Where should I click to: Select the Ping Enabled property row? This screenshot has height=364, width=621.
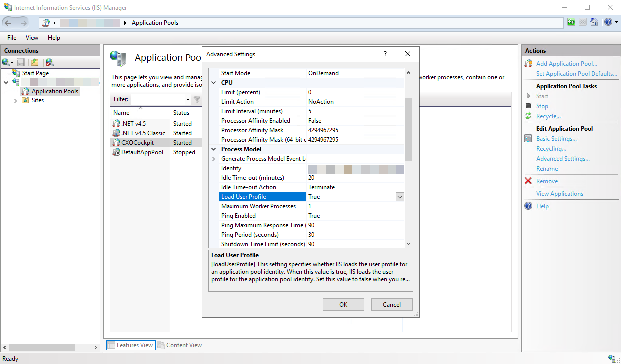click(x=312, y=216)
